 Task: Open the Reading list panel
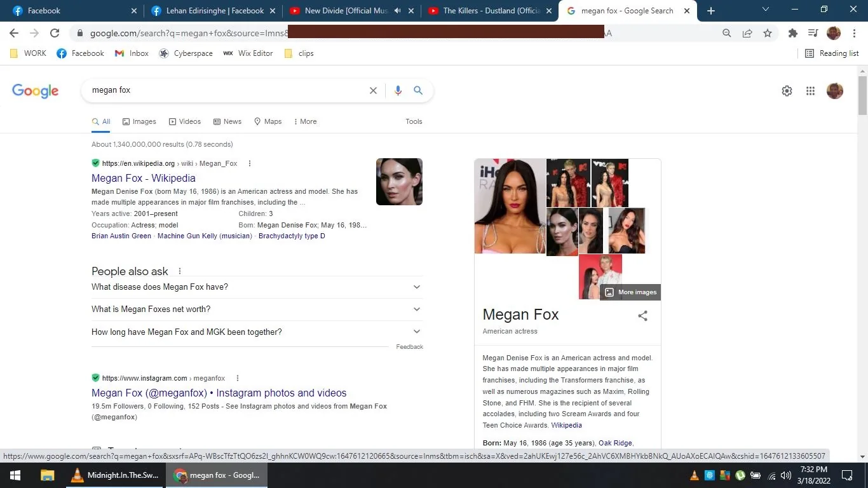[x=832, y=53]
